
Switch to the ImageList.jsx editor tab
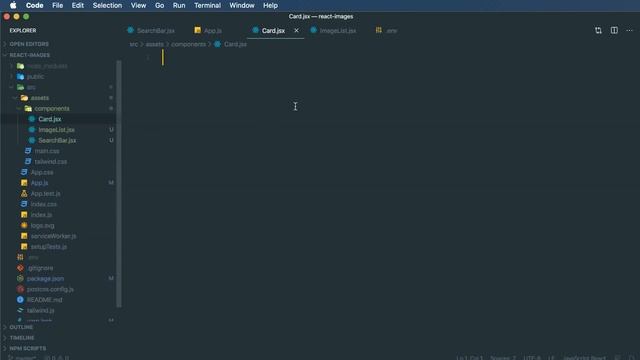click(x=338, y=31)
